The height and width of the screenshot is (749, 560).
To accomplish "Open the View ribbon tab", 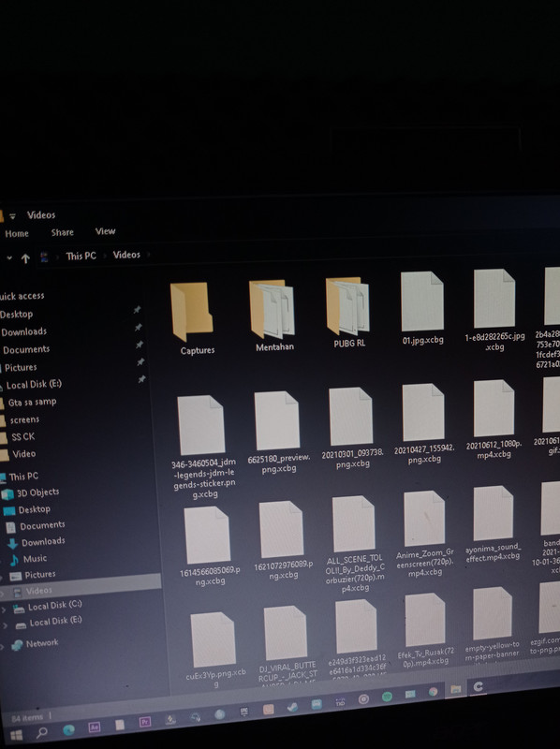I will coord(105,231).
